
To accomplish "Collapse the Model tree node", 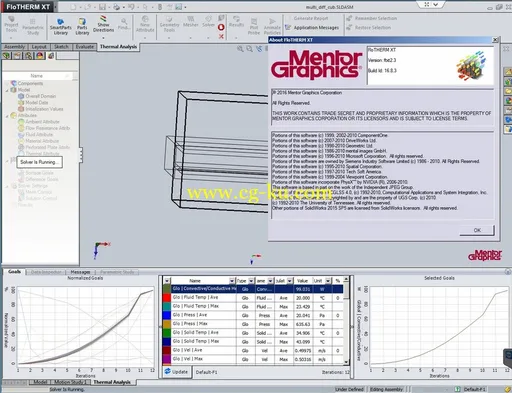I will point(7,90).
